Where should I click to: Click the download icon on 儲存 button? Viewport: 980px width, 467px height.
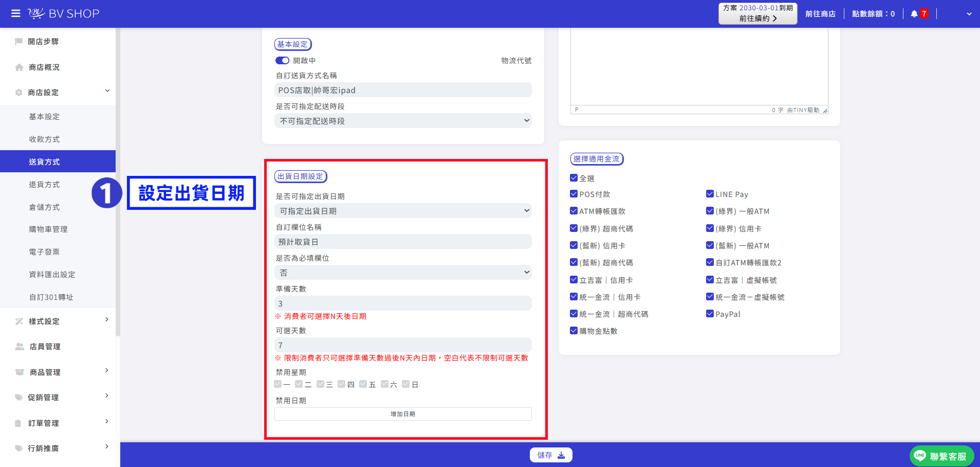point(561,455)
